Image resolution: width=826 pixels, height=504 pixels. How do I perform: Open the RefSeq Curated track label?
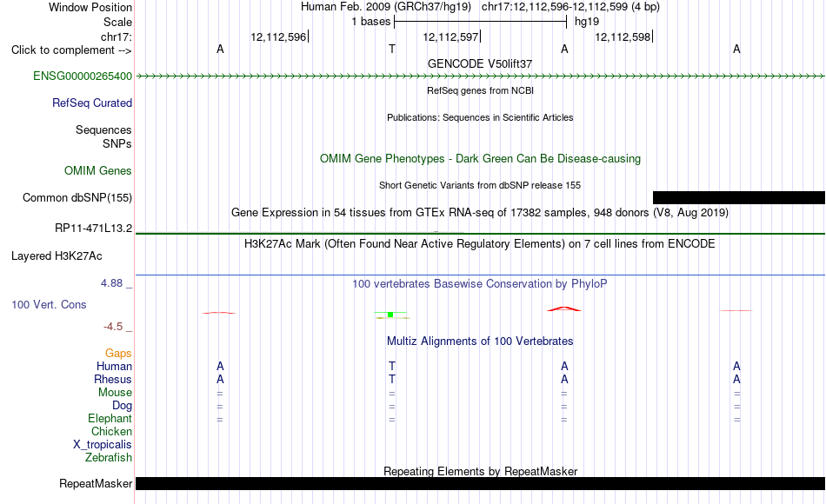[91, 103]
